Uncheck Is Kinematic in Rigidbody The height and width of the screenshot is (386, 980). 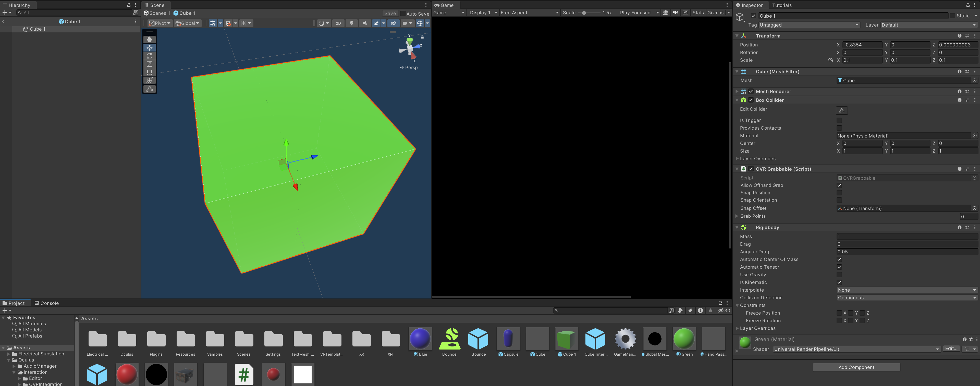(x=839, y=282)
